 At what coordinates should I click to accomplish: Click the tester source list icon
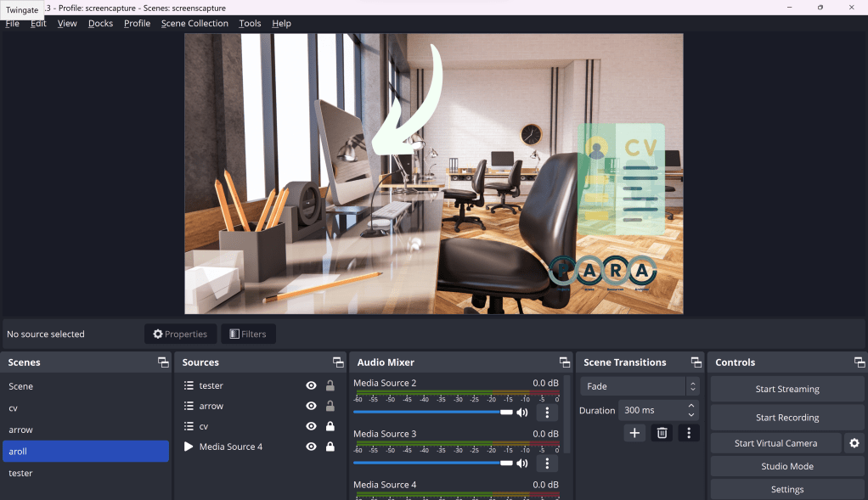pos(189,385)
